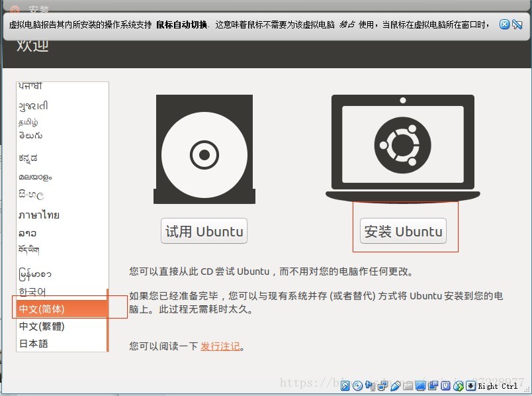Click the language list orange scrollbar thumb
Viewport: 532px width, 396px height.
(x=108, y=320)
